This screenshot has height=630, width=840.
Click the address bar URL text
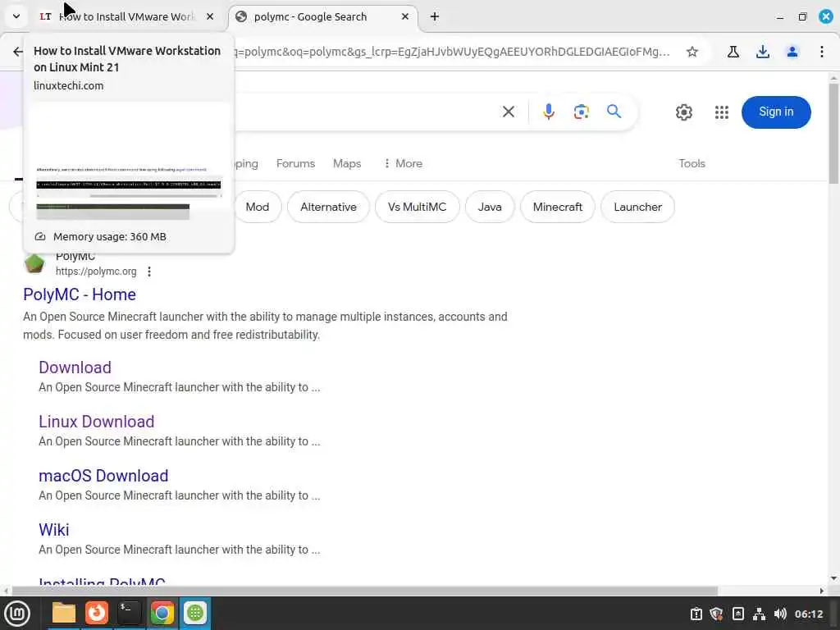452,52
